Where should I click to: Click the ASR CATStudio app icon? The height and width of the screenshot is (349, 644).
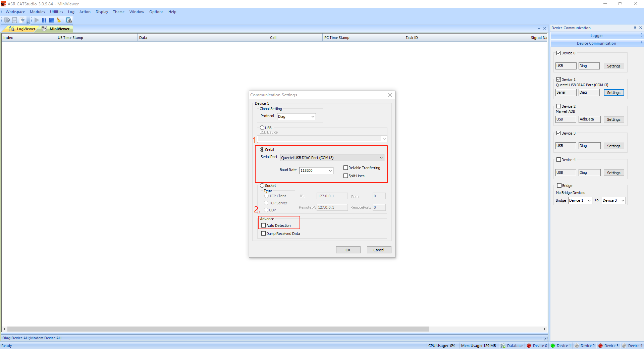click(x=3, y=4)
